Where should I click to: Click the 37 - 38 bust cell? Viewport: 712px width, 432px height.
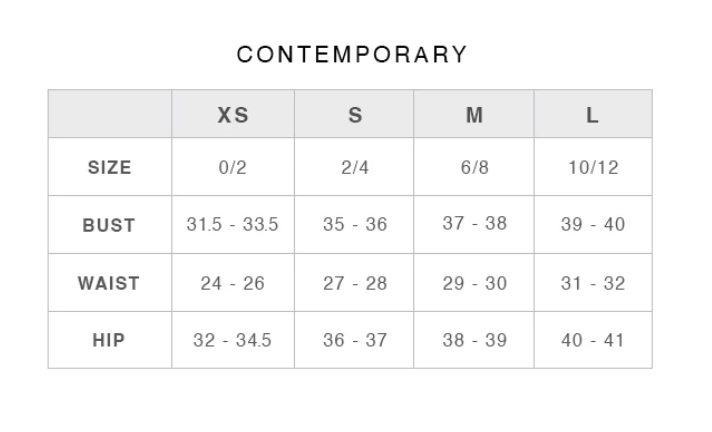point(475,223)
